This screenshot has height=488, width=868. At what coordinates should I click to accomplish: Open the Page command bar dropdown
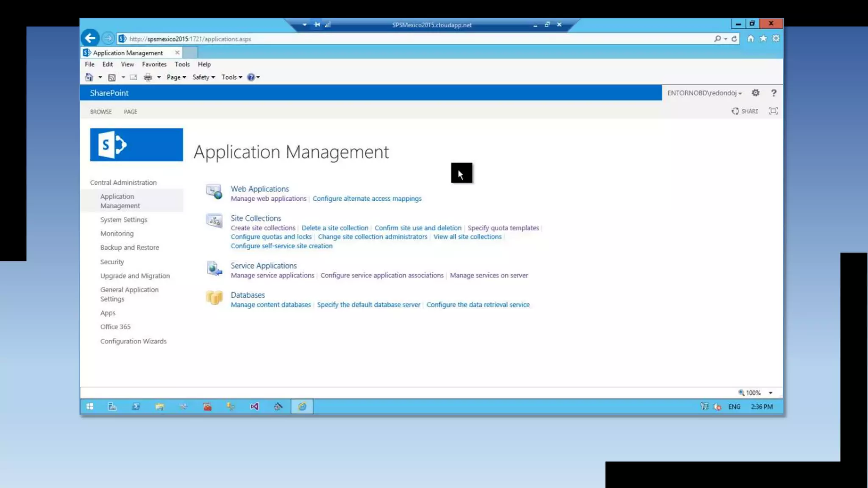[176, 77]
